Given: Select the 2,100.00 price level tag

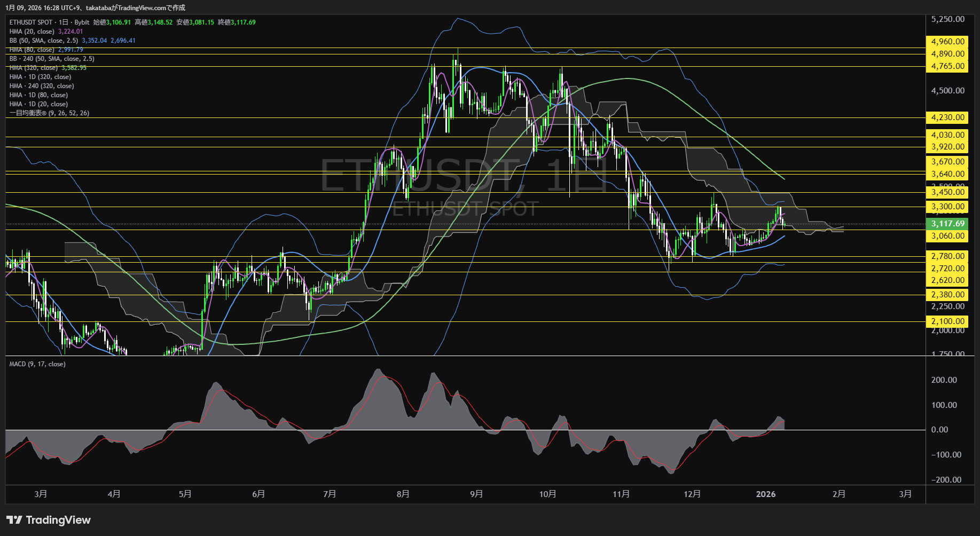Looking at the screenshot, I should coord(947,321).
